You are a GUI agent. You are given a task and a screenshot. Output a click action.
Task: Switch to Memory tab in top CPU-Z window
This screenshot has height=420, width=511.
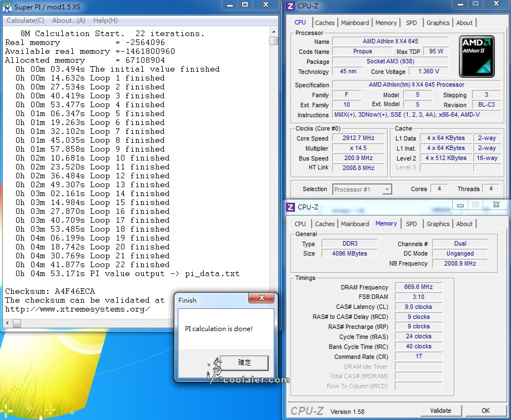pos(386,23)
